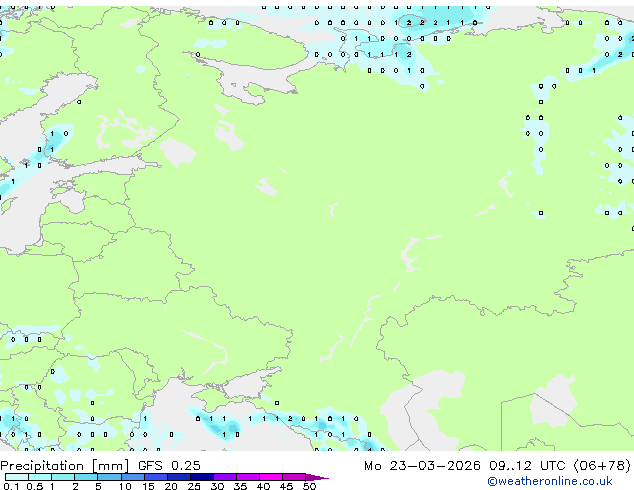The width and height of the screenshot is (634, 490).
Task: Click the legend arrow tip beyond 50
Action: (x=317, y=477)
